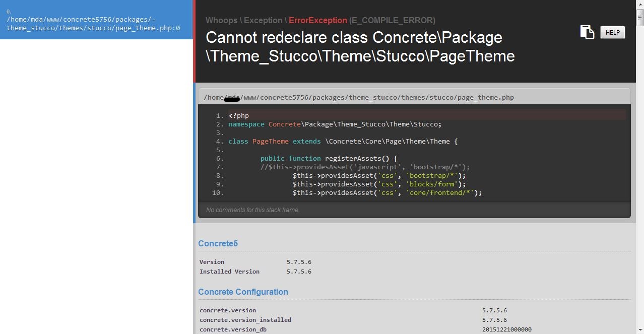Select stack frame 0 page_theme.php
This screenshot has height=334, width=644.
click(96, 20)
